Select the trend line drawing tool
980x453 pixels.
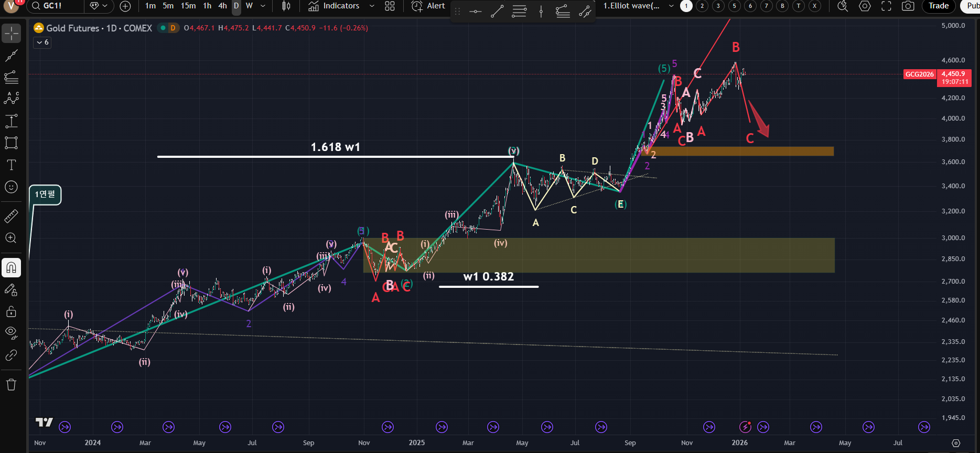coord(11,56)
